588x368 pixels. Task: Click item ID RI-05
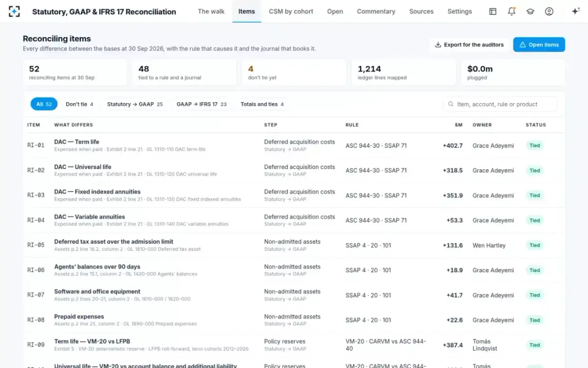pyautogui.click(x=36, y=245)
